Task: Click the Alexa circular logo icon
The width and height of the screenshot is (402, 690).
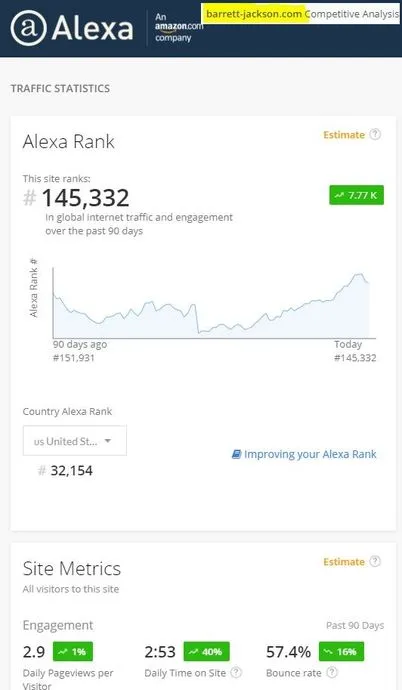Action: coord(29,29)
